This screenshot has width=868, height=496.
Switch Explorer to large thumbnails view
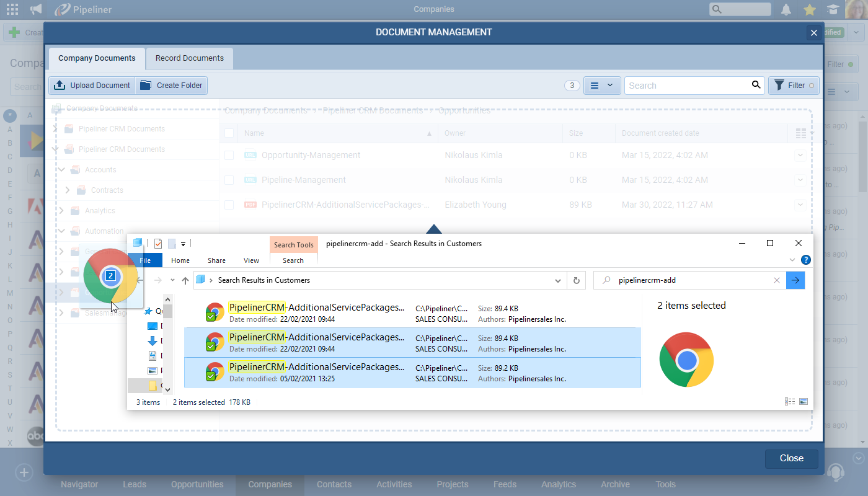[x=804, y=402]
